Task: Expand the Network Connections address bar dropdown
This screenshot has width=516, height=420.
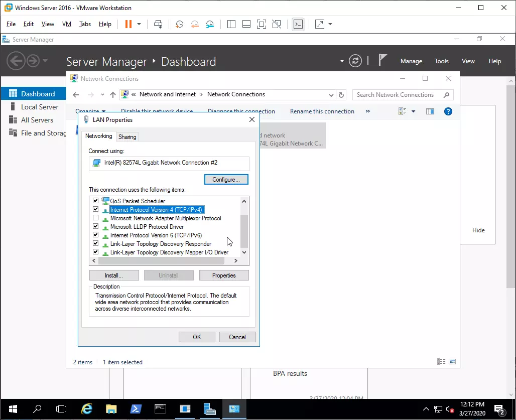Action: click(331, 95)
